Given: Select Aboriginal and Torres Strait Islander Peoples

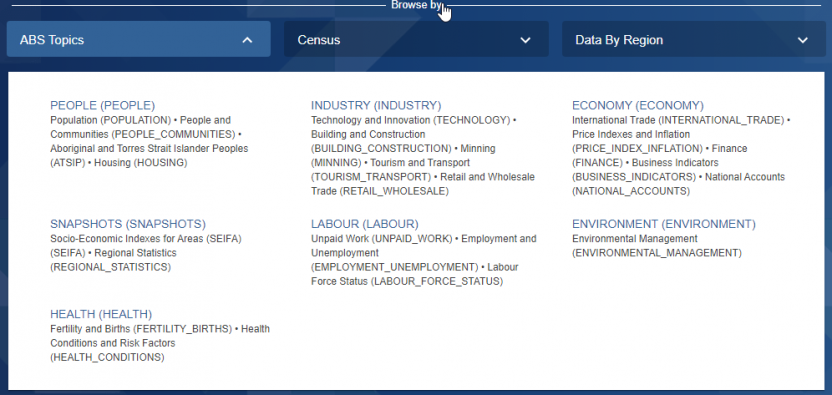Looking at the screenshot, I should [149, 156].
